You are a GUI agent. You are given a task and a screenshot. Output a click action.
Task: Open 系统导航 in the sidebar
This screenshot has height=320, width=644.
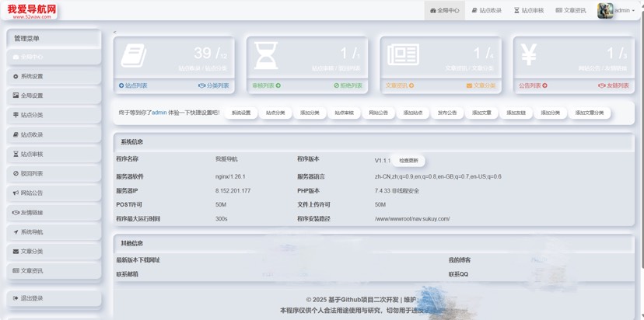point(54,231)
